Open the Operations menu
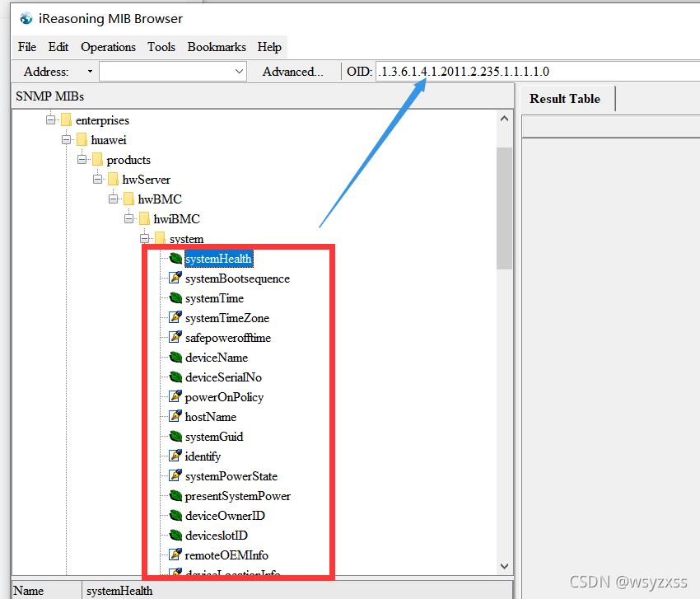 point(108,47)
